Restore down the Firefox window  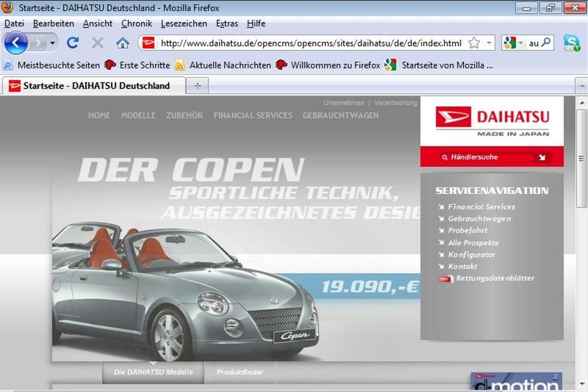(550, 8)
